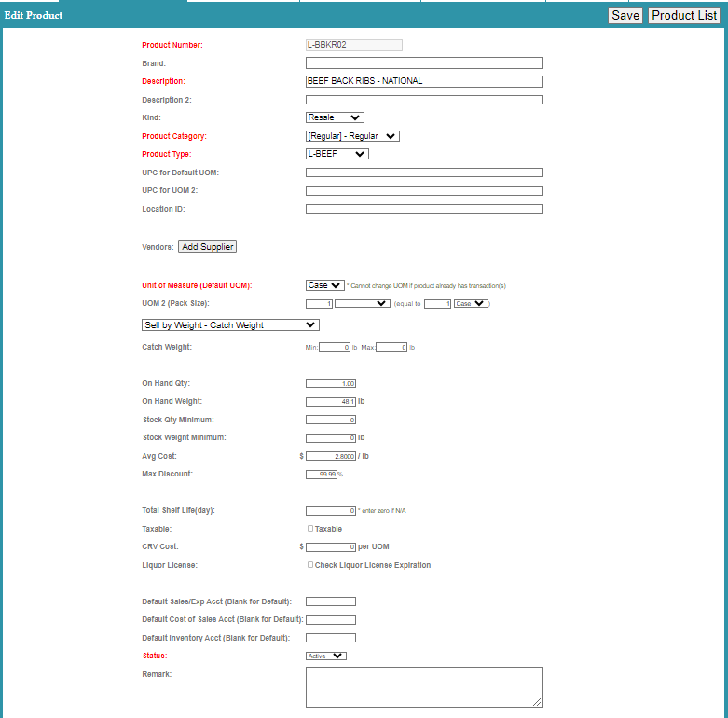Click the Add Supplier button
Viewport: 728px width, 718px height.
tap(208, 247)
